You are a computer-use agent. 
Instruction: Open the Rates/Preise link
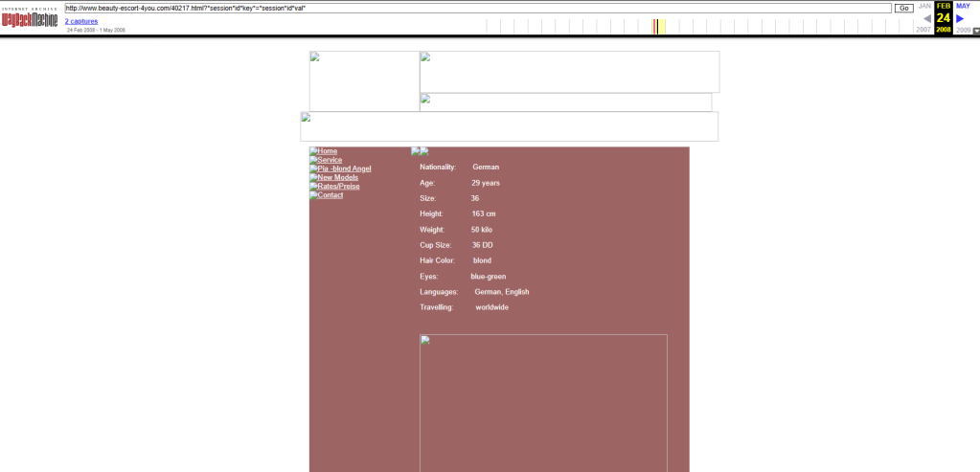pos(339,187)
